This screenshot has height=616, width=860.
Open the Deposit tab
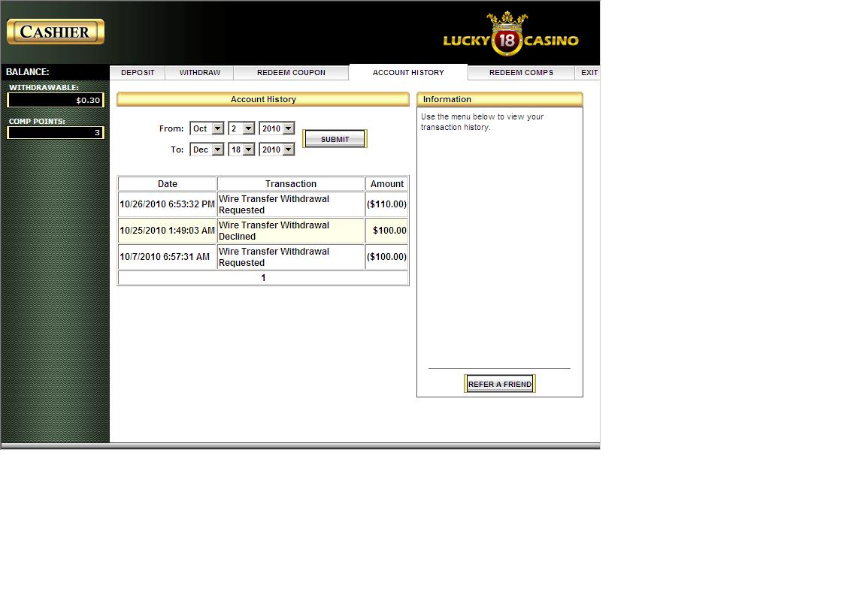(x=138, y=73)
